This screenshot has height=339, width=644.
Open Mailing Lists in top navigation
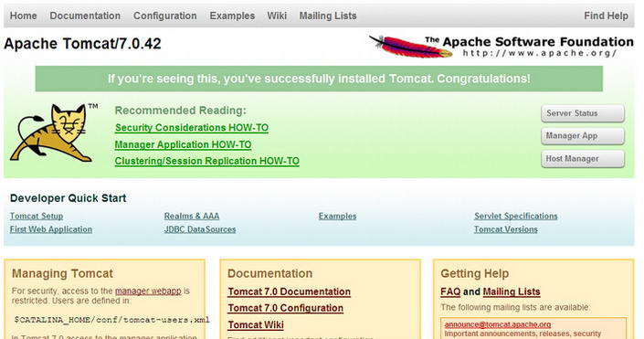(328, 16)
